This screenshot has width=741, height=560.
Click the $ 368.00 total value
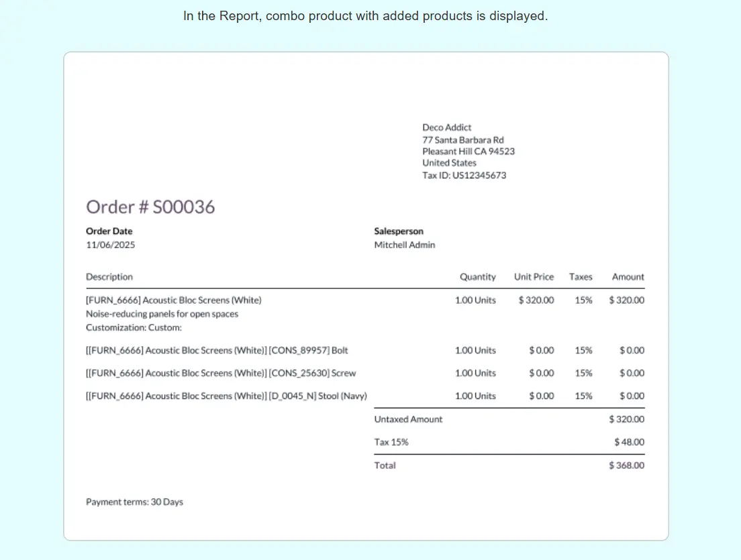coord(626,465)
